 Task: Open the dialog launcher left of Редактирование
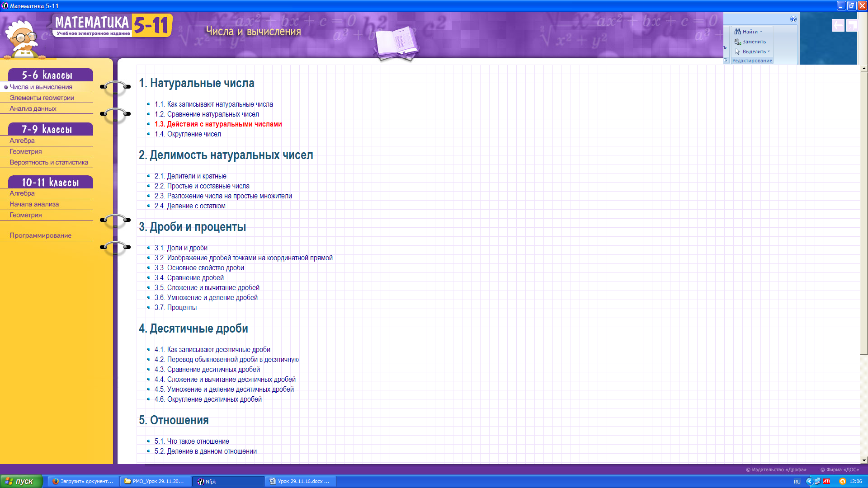726,61
